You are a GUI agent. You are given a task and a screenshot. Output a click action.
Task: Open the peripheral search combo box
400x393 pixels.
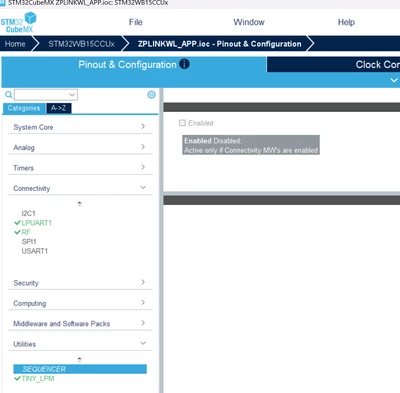[x=46, y=95]
